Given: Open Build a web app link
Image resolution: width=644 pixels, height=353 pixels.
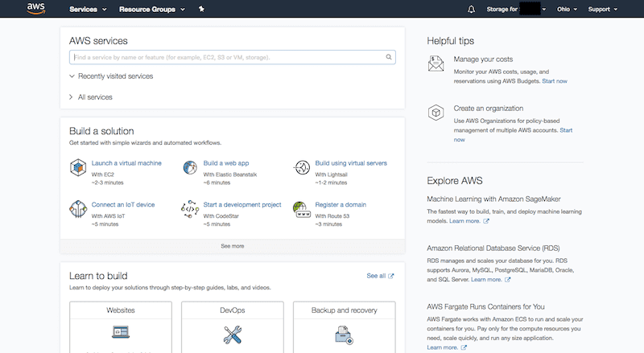Looking at the screenshot, I should point(226,163).
